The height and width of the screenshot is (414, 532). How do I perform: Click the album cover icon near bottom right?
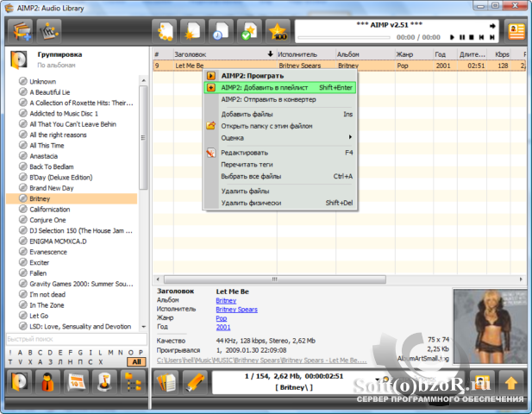(x=482, y=382)
